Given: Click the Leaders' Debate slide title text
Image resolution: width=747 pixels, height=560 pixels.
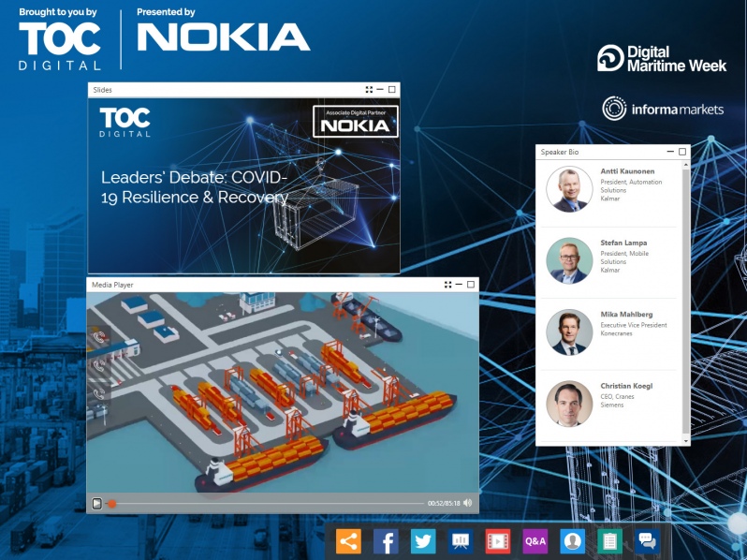Looking at the screenshot, I should (x=195, y=187).
